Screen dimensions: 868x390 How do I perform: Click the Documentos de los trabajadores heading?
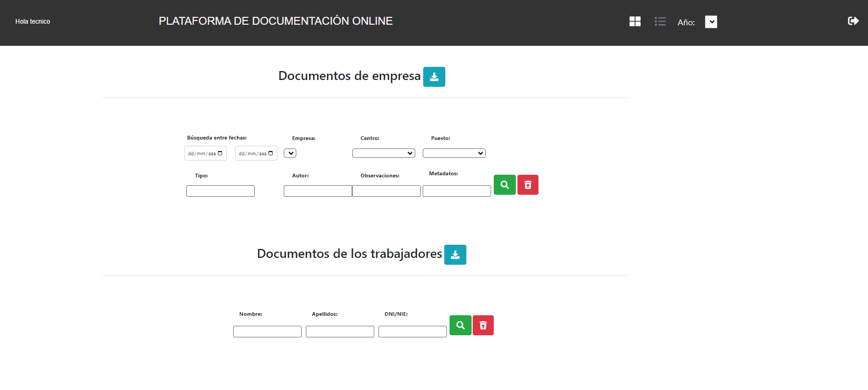click(350, 254)
